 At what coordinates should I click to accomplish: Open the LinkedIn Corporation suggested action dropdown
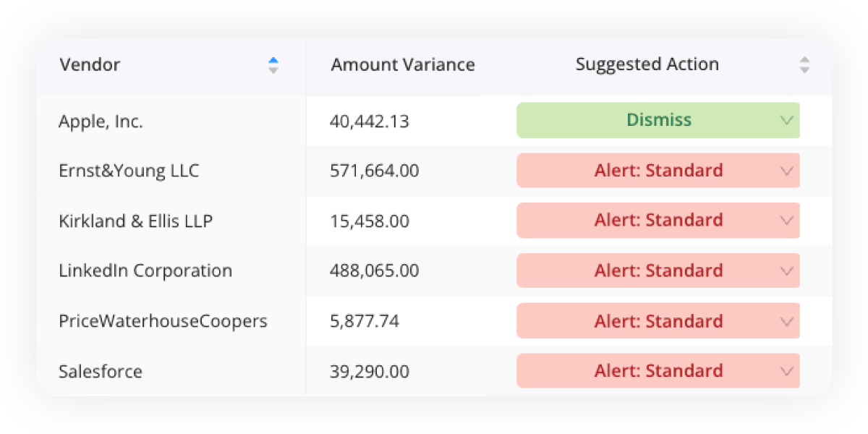(x=658, y=271)
